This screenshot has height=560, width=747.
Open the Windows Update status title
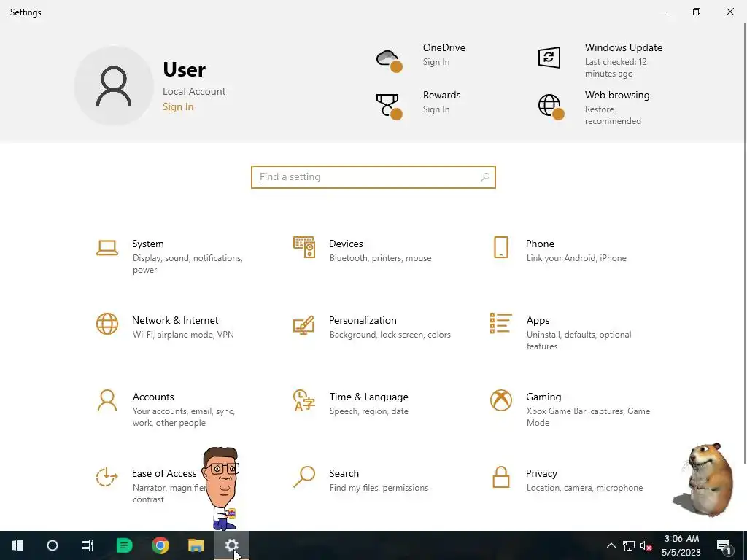[624, 47]
